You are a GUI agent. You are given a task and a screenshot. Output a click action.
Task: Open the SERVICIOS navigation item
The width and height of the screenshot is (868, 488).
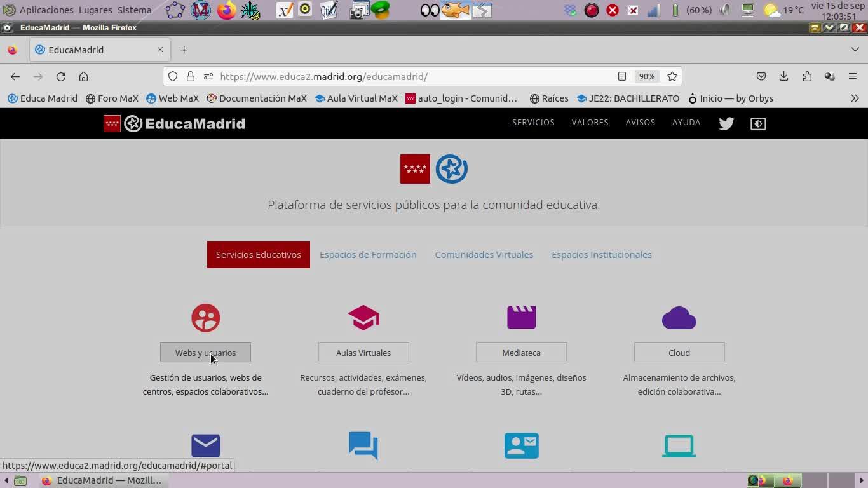click(533, 123)
